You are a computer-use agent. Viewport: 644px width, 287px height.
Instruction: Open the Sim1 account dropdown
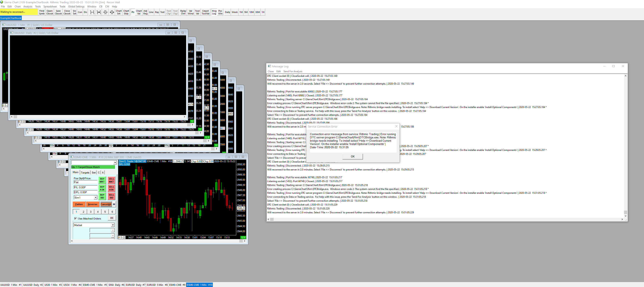pyautogui.click(x=95, y=197)
